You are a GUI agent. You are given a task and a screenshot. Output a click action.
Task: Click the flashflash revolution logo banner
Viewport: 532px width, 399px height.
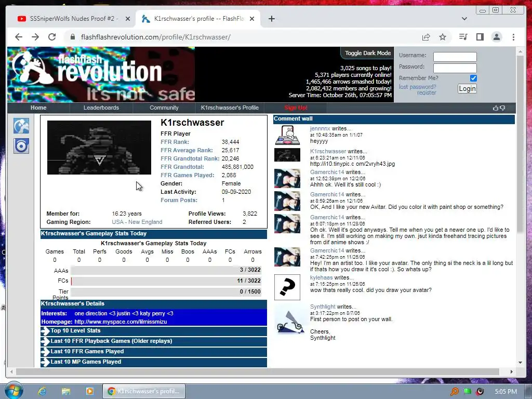[101, 75]
